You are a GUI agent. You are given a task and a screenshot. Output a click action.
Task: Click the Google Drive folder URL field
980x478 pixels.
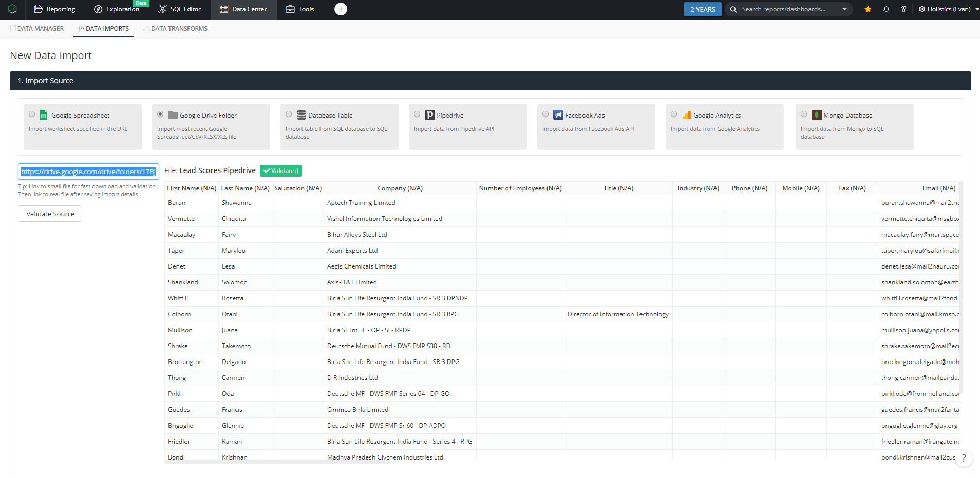coord(88,171)
